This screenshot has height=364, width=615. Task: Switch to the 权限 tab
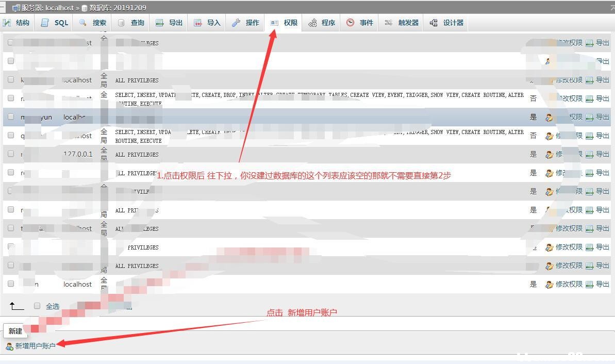coord(290,23)
